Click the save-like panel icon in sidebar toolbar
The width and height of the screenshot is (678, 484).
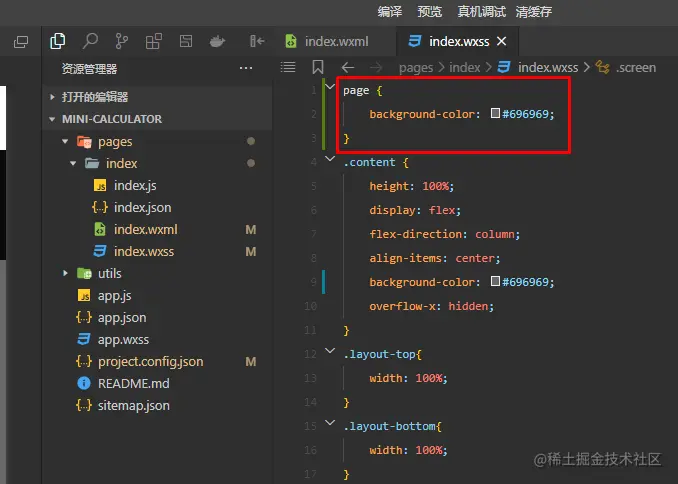pyautogui.click(x=186, y=41)
